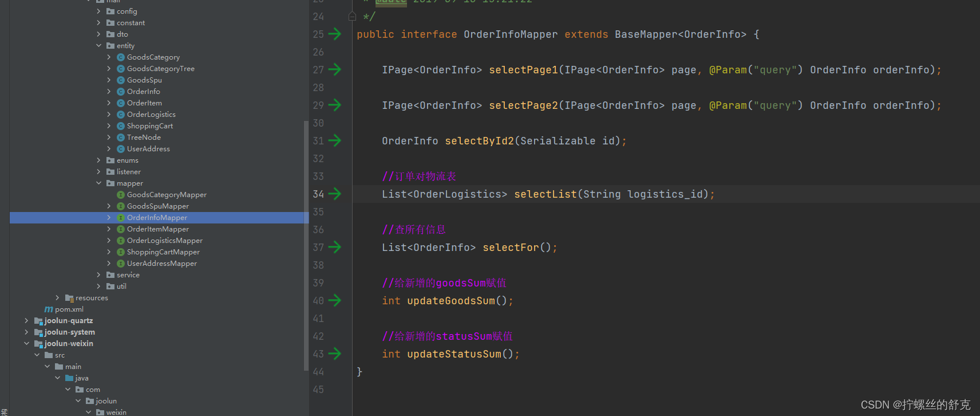980x416 pixels.
Task: Click the @Param annotation on line 27
Action: pos(728,70)
